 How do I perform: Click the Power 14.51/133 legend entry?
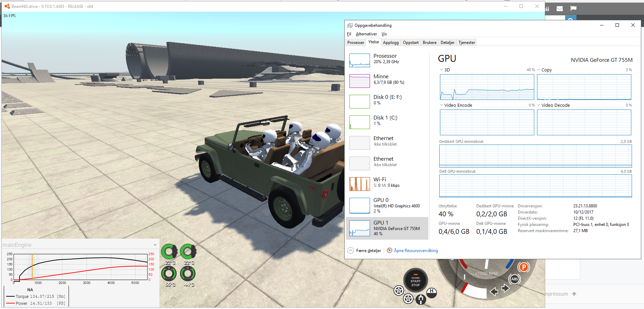[x=35, y=303]
